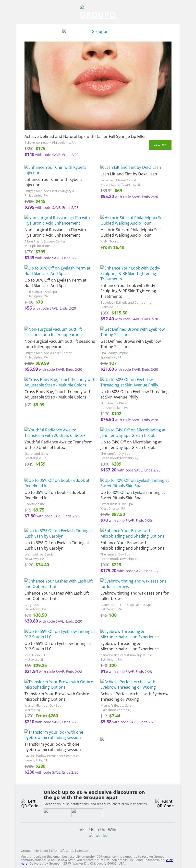Viewport: 196px width, 868px height.
Task: Click the Contact footer link
Action: pyautogui.click(x=82, y=851)
